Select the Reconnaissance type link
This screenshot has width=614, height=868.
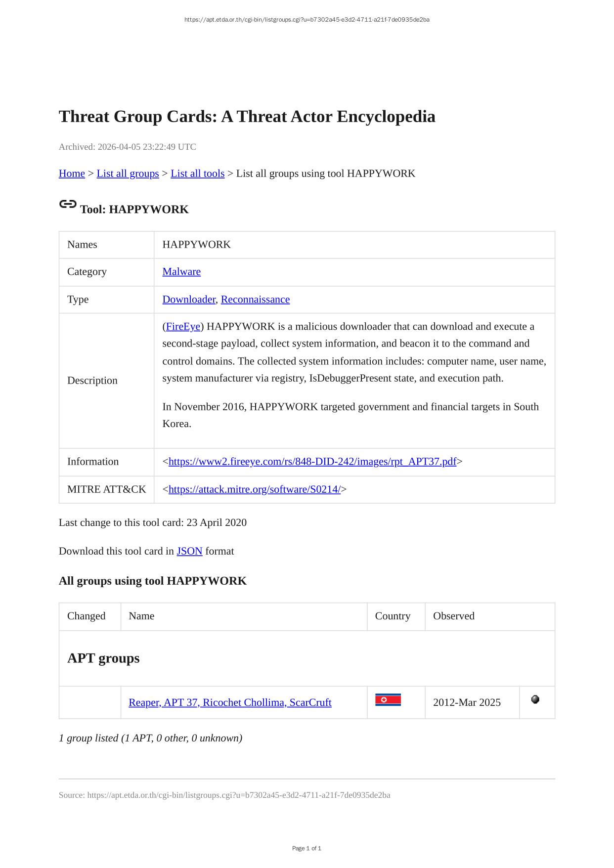[x=255, y=300]
